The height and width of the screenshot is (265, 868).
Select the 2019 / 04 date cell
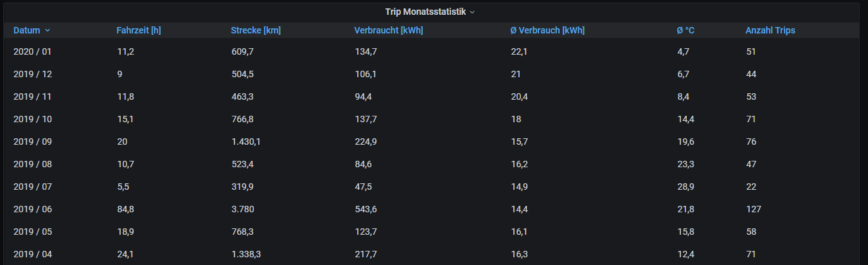(x=31, y=254)
